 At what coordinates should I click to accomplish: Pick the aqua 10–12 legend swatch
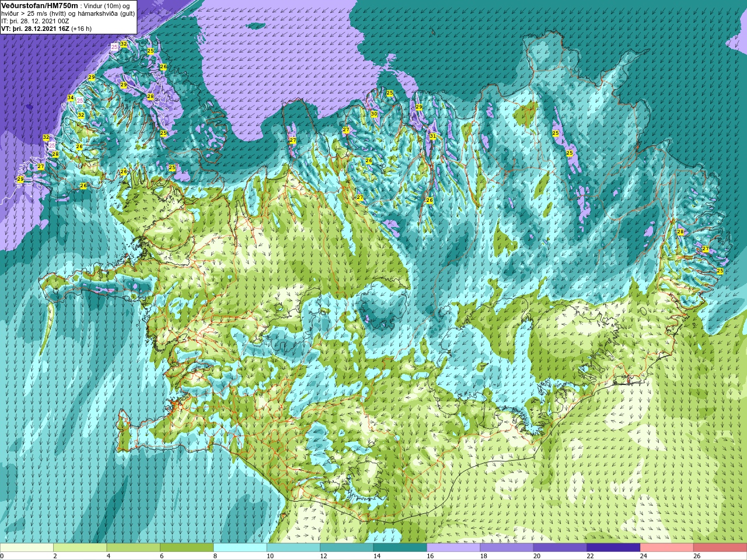click(x=293, y=548)
